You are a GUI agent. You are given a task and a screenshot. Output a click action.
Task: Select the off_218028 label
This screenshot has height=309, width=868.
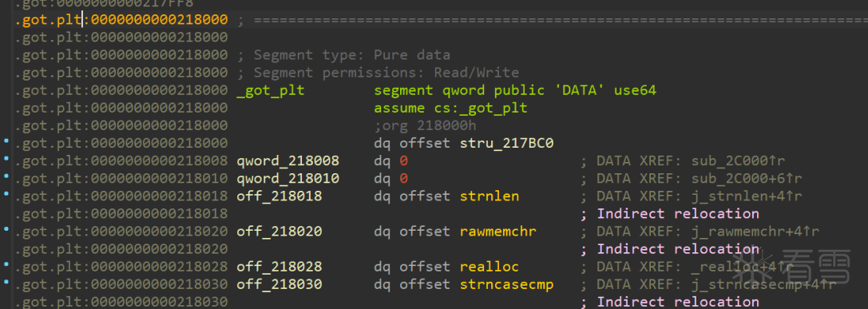[x=279, y=267]
